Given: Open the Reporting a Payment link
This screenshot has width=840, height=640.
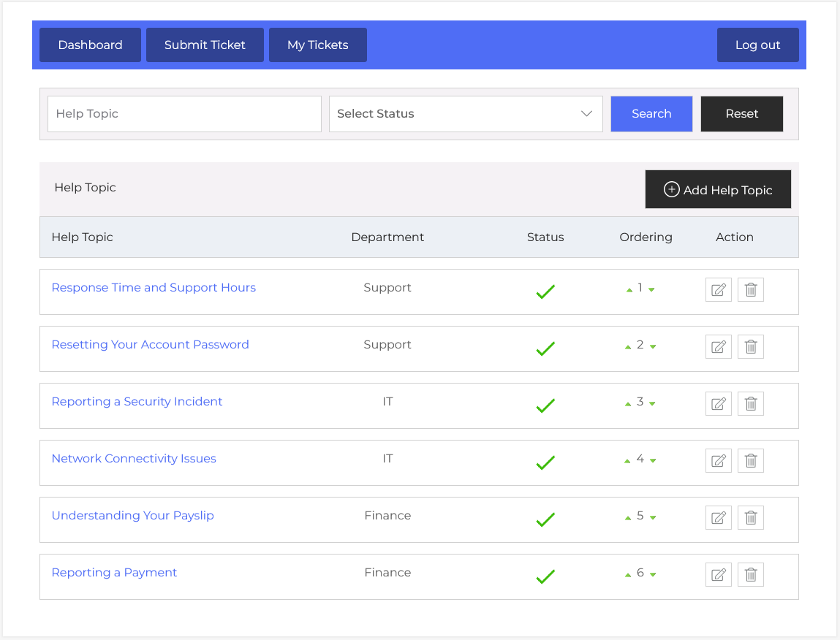Looking at the screenshot, I should [x=114, y=573].
